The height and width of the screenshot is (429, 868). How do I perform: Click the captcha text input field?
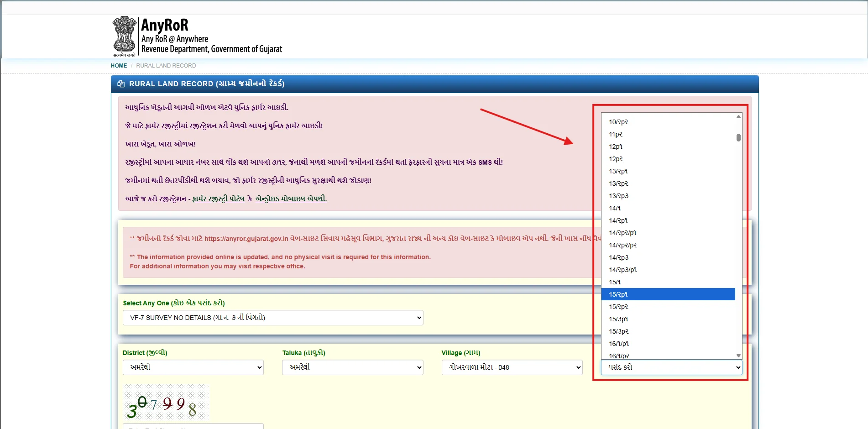tap(193, 426)
